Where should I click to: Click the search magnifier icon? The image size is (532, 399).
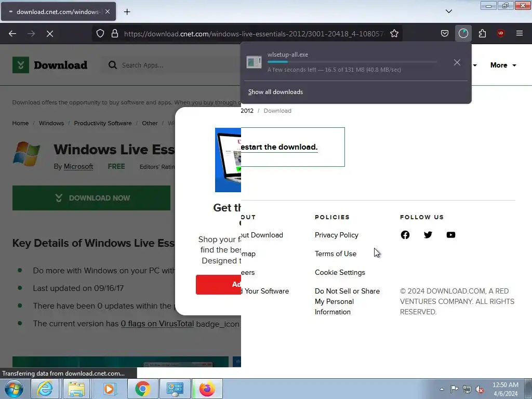tap(112, 65)
